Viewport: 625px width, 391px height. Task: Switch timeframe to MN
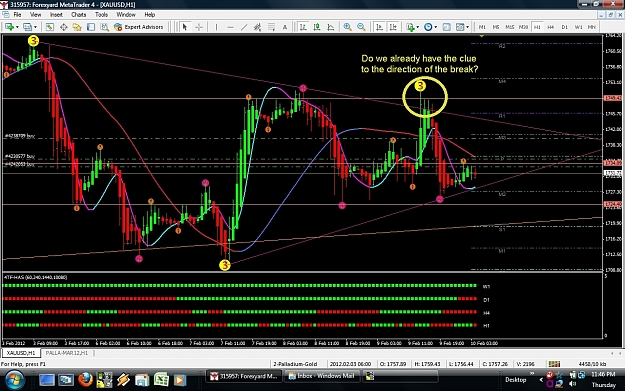click(x=592, y=27)
